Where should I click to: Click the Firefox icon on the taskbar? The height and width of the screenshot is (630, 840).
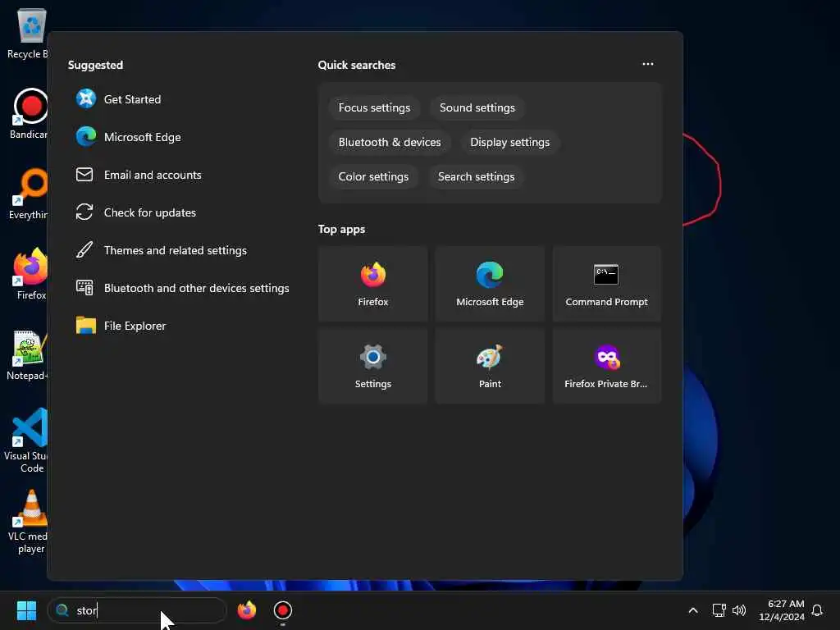[x=246, y=610]
